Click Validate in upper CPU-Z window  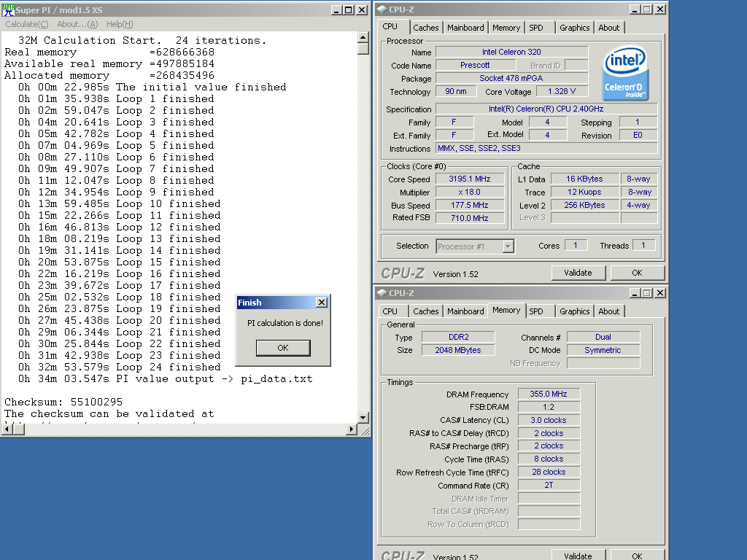point(578,273)
